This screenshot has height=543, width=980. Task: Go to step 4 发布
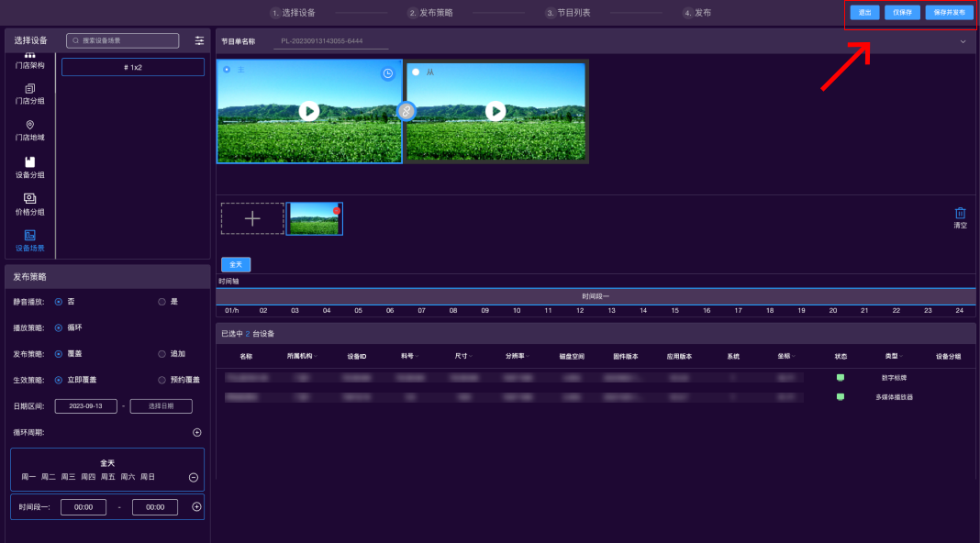coord(697,13)
